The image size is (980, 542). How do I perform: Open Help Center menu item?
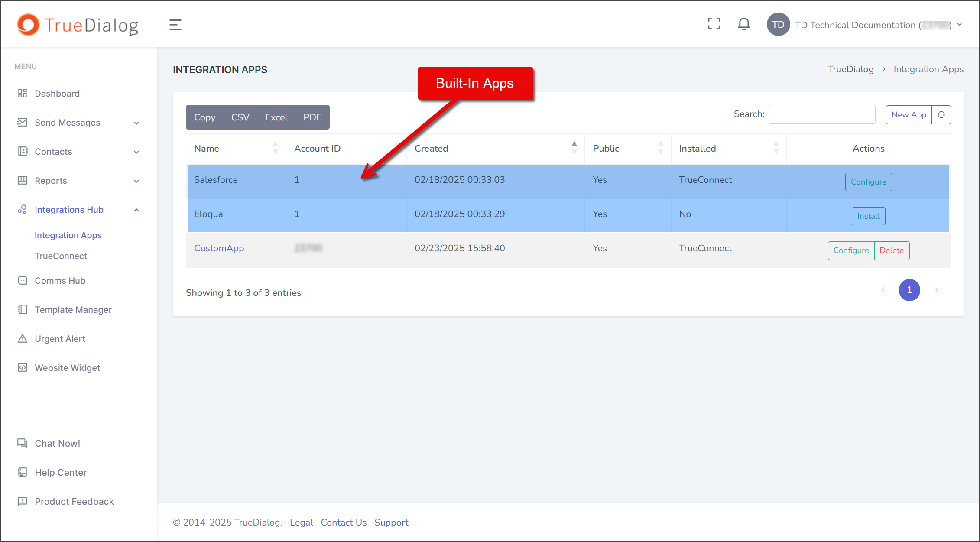pos(61,473)
